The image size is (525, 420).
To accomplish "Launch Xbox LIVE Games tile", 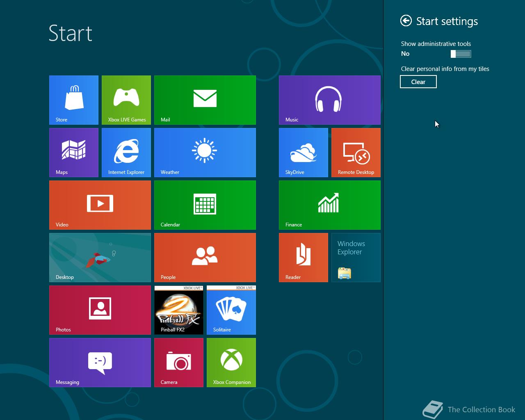I will tap(126, 100).
